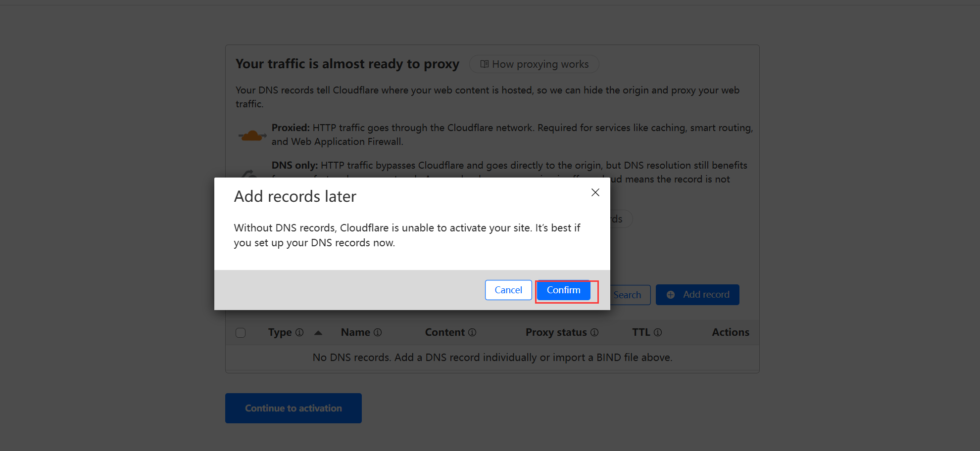Click the info icon beside Type
This screenshot has height=451, width=980.
tap(299, 332)
